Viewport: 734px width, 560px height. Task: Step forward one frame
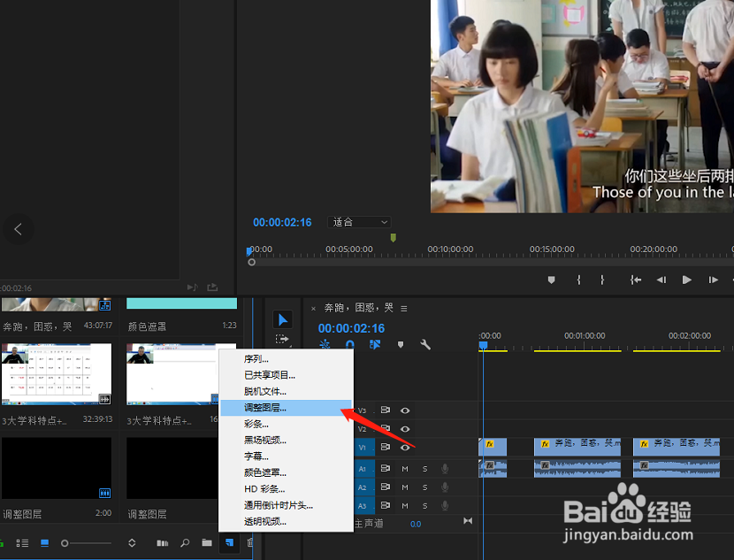[713, 280]
